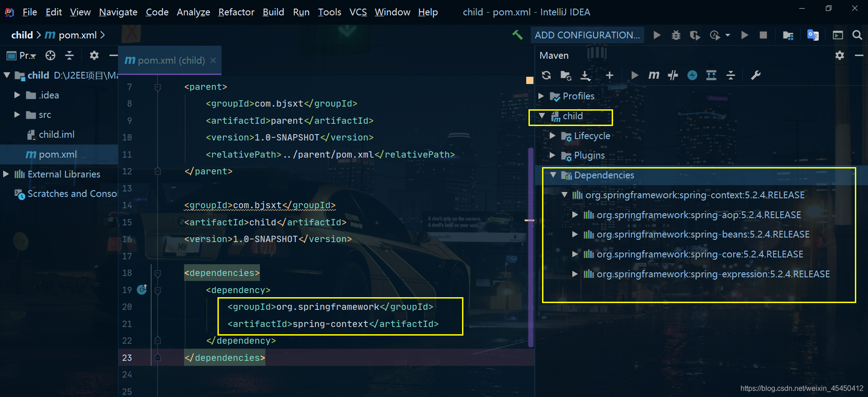Open Project panel gear settings
868x397 pixels.
pyautogui.click(x=94, y=55)
